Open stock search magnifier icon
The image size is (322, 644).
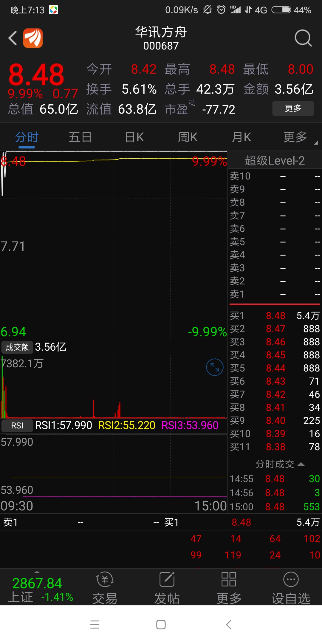(x=303, y=38)
